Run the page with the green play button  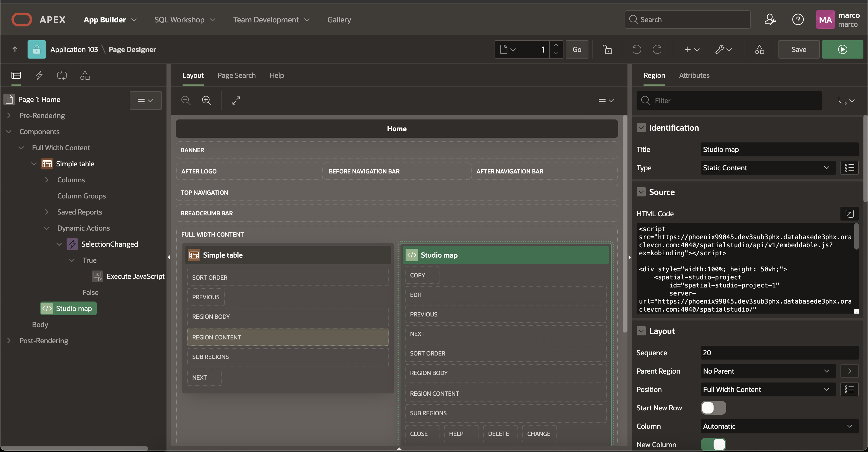pyautogui.click(x=842, y=50)
